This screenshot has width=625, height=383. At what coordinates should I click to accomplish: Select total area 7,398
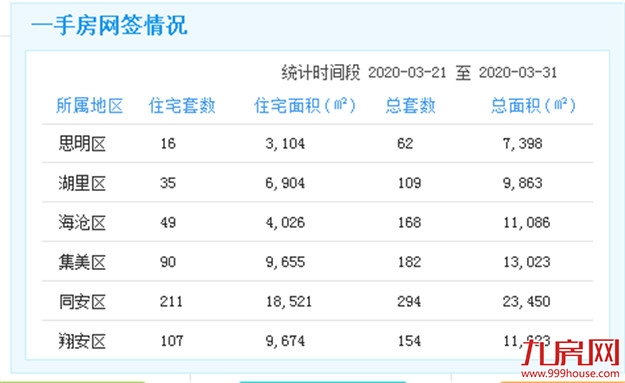pos(523,144)
